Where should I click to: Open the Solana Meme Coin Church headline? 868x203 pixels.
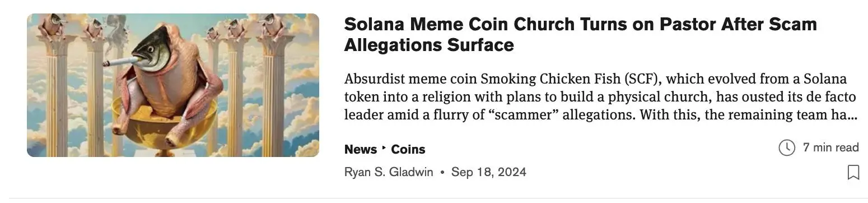tap(580, 34)
